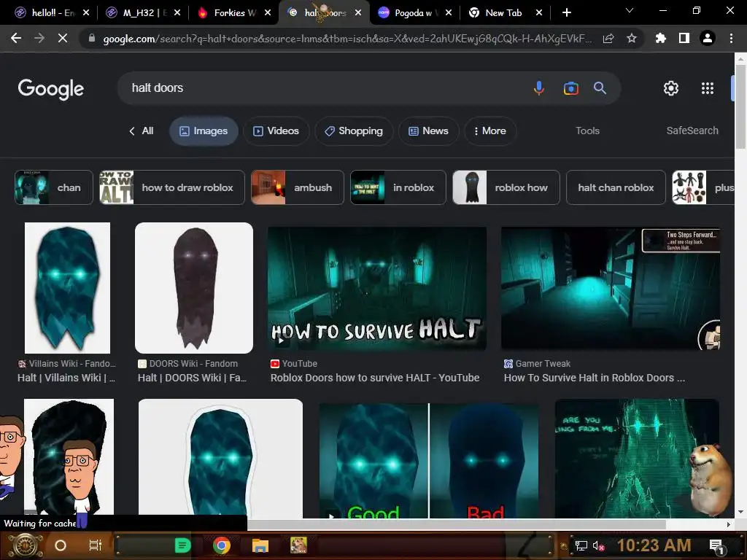Viewport: 747px width, 560px height.
Task: Close the Forkies tab
Action: point(268,13)
